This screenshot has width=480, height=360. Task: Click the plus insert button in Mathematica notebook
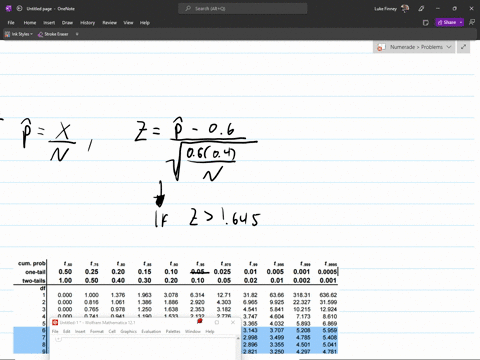coord(58,339)
